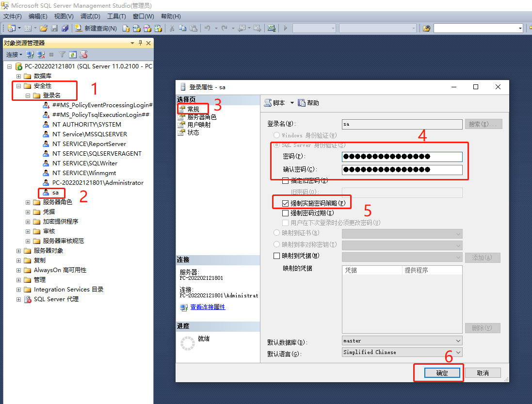Open 工具(T) menu
This screenshot has height=404, width=532.
tap(117, 16)
